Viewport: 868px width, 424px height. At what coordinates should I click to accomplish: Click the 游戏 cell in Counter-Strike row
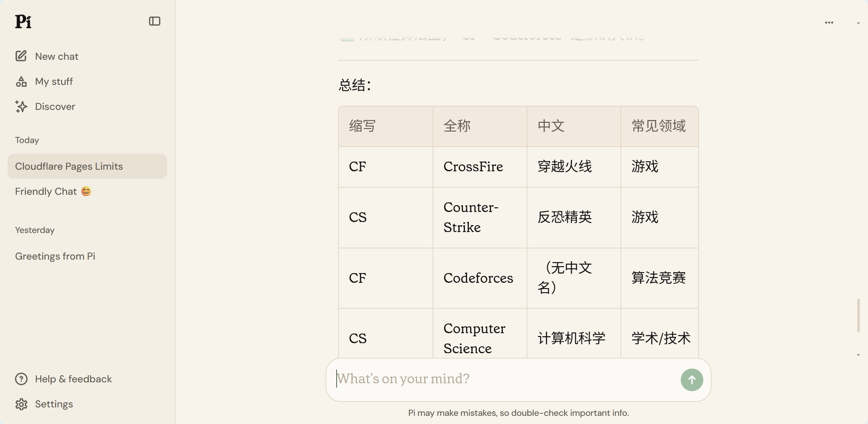659,217
